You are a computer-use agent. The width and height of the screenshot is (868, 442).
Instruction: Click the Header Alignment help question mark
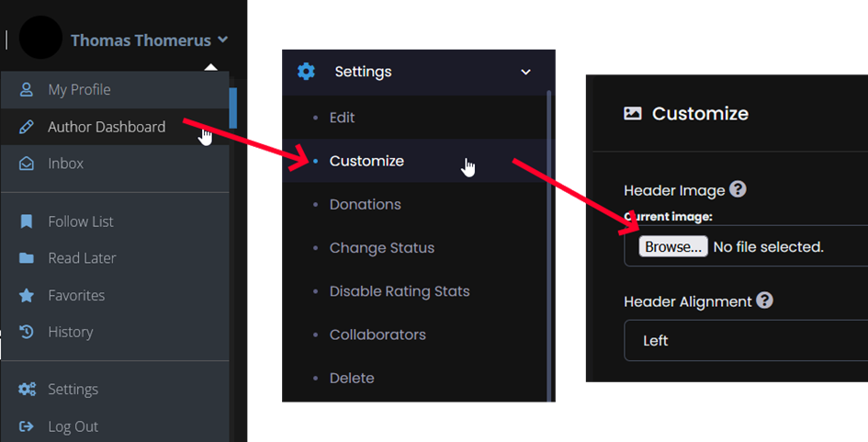[764, 300]
